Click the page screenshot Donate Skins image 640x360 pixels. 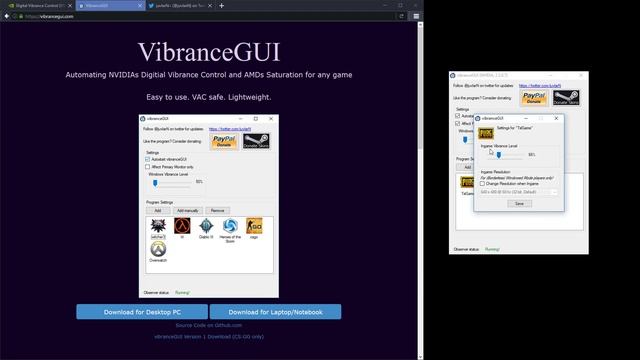coord(256,141)
